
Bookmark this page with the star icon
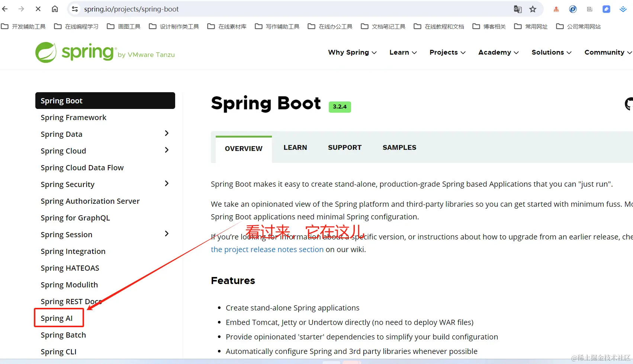coord(533,9)
